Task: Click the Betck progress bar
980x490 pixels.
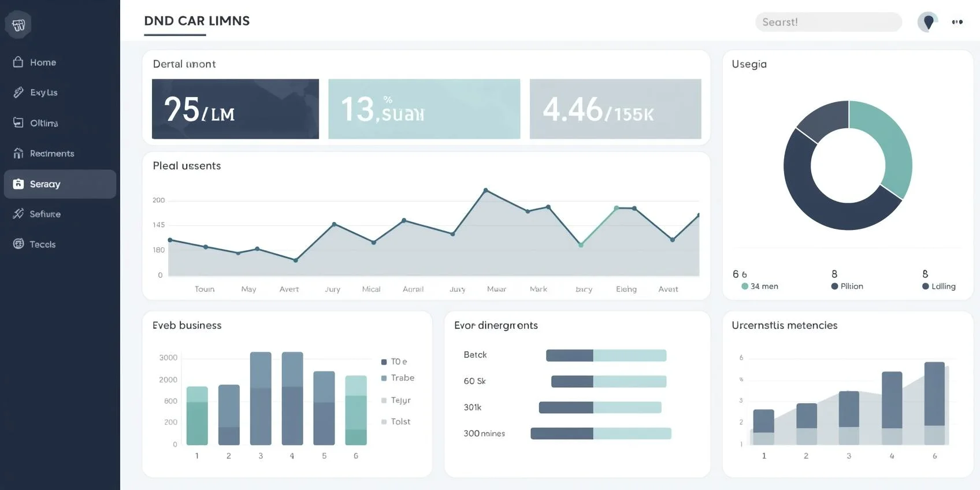Action: (x=606, y=355)
